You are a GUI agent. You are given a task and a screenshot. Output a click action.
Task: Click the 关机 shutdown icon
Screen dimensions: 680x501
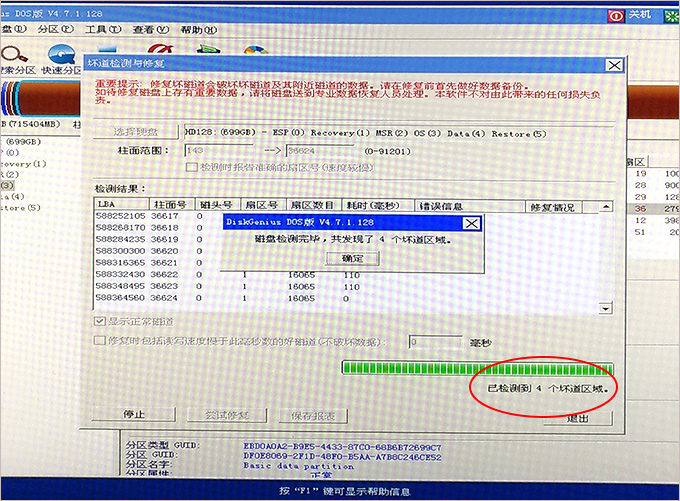pyautogui.click(x=615, y=16)
